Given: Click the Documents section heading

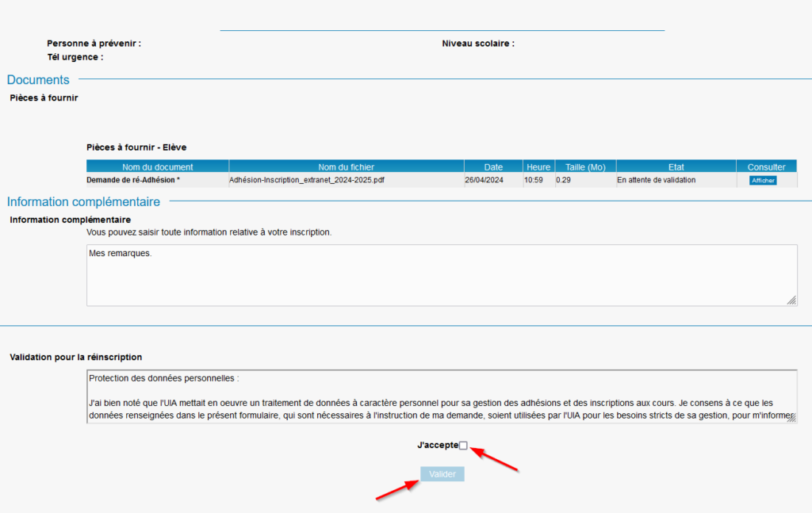Looking at the screenshot, I should (x=38, y=80).
